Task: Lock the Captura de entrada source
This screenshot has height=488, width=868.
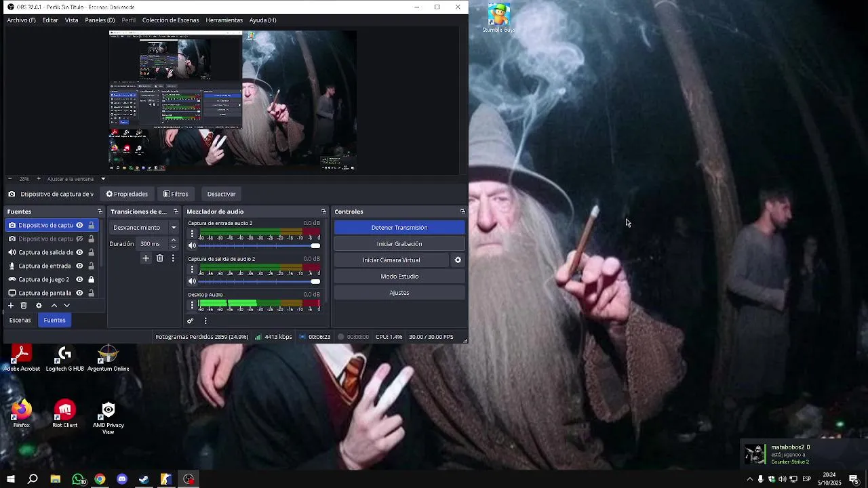Action: [91, 266]
